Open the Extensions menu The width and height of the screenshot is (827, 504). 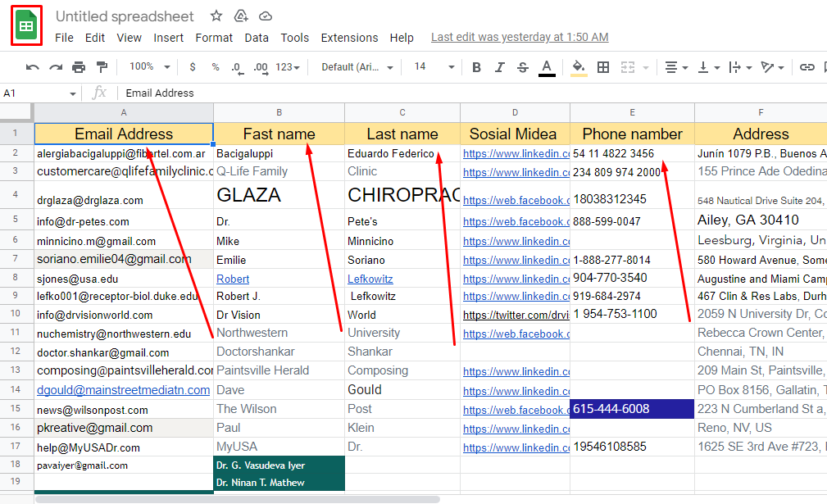[x=349, y=38]
